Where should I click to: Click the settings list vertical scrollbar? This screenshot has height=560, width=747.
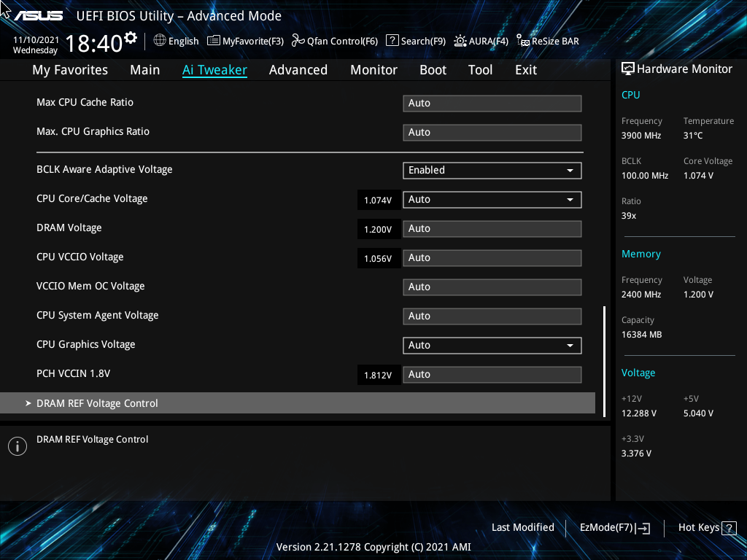coord(605,361)
